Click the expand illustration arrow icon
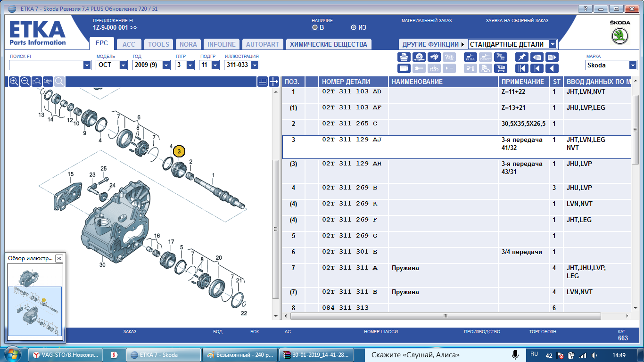The width and height of the screenshot is (644, 362). coord(274,82)
